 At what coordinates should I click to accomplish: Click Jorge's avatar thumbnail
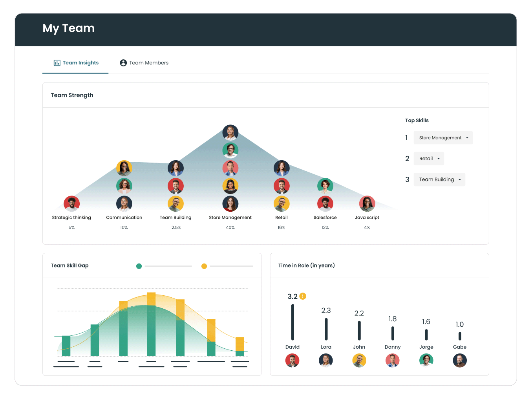point(426,360)
